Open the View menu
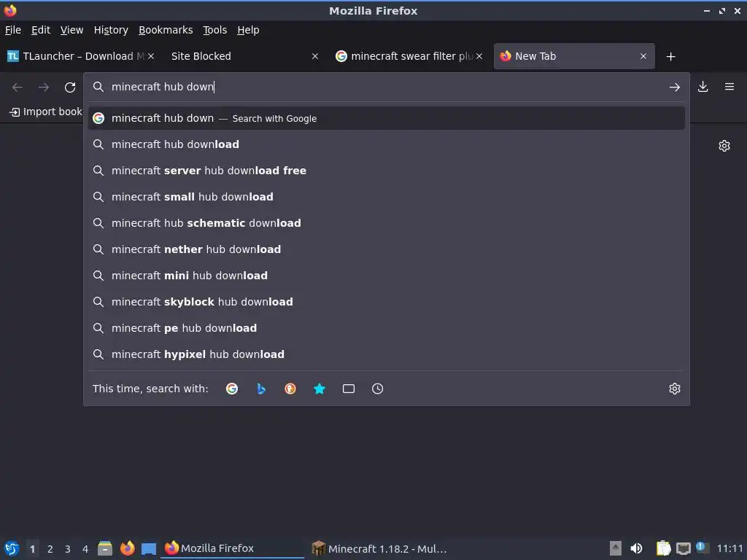 click(x=71, y=30)
